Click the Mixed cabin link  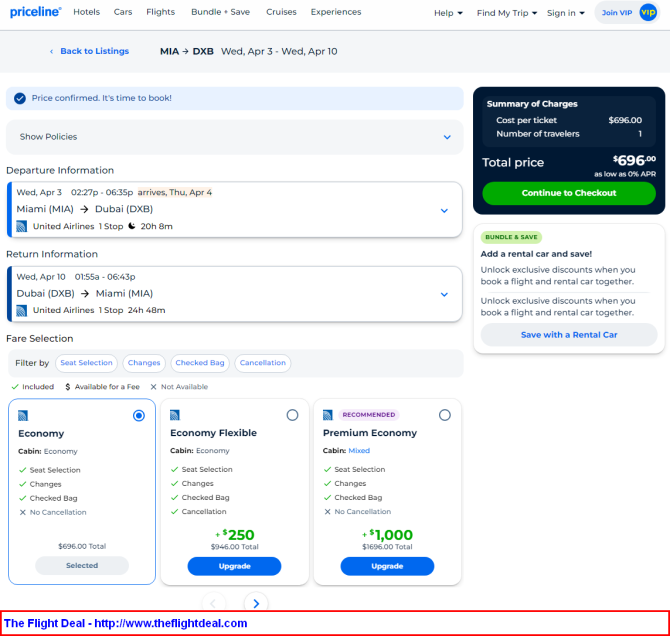tap(359, 450)
